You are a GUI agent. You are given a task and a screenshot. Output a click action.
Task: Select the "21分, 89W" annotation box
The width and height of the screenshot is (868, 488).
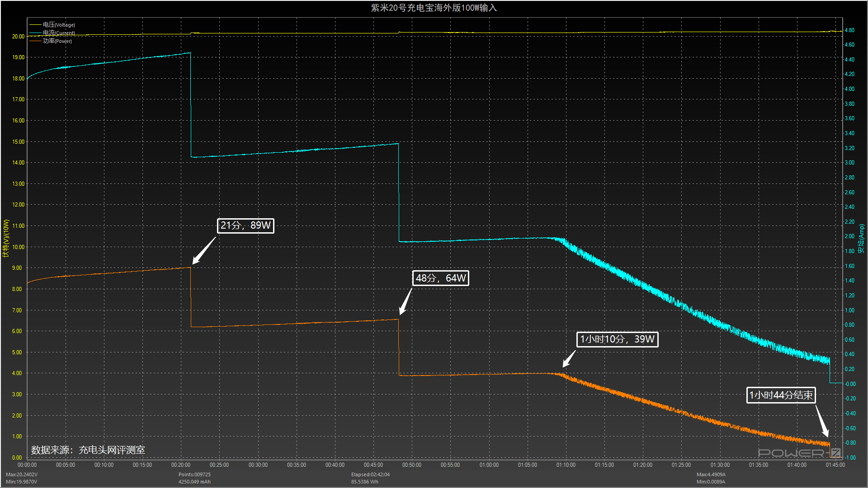pyautogui.click(x=245, y=225)
